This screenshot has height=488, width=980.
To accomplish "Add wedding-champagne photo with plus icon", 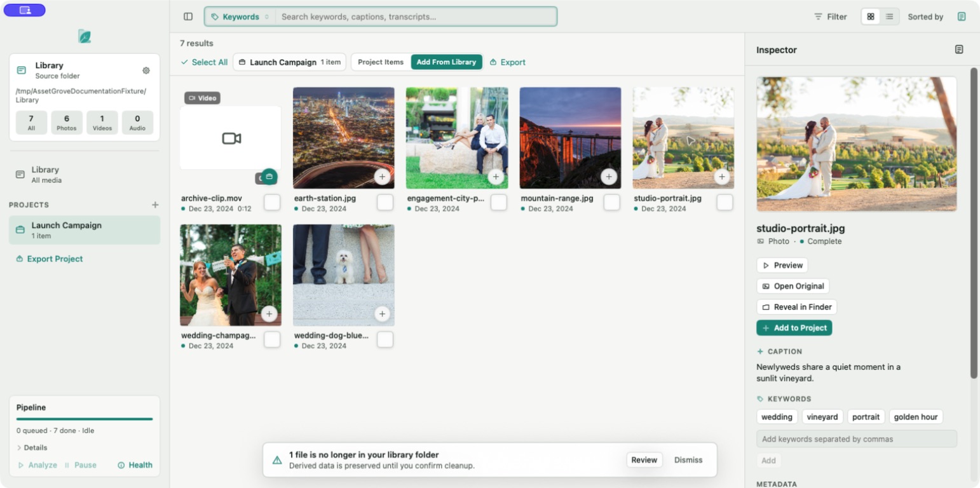I will [x=269, y=314].
